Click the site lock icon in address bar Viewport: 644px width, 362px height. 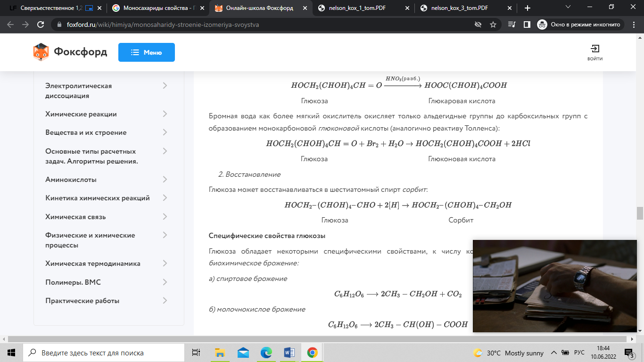(59, 25)
